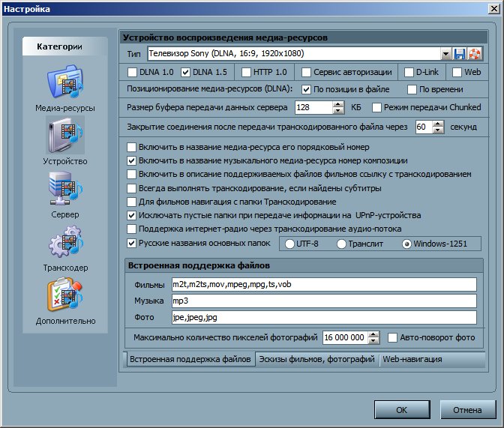
Task: Decrease max photo pixels spinner
Action: 373,341
